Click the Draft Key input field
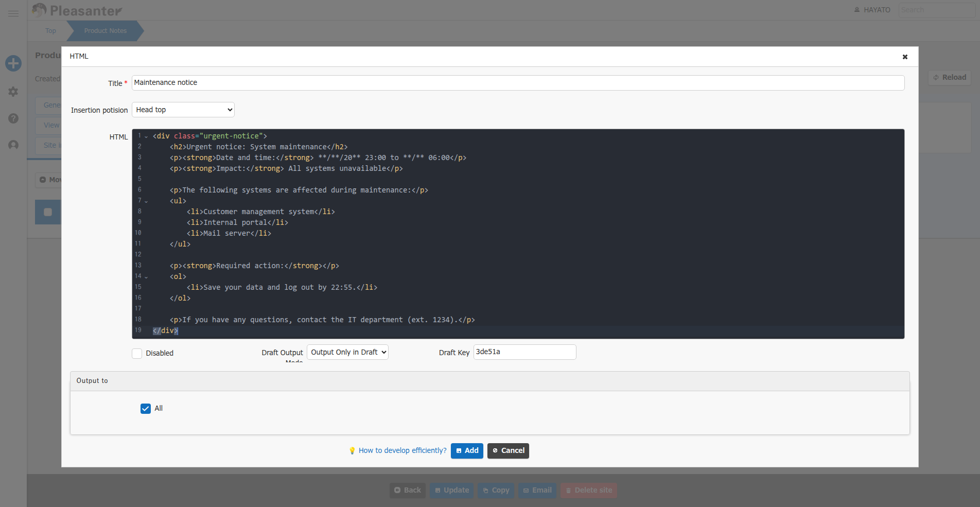 click(x=524, y=352)
